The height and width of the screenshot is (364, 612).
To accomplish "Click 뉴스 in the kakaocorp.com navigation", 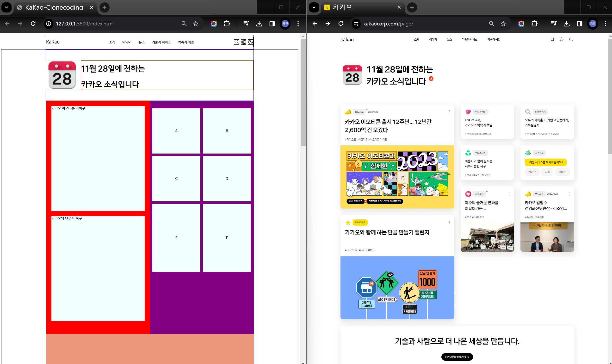I will (449, 39).
